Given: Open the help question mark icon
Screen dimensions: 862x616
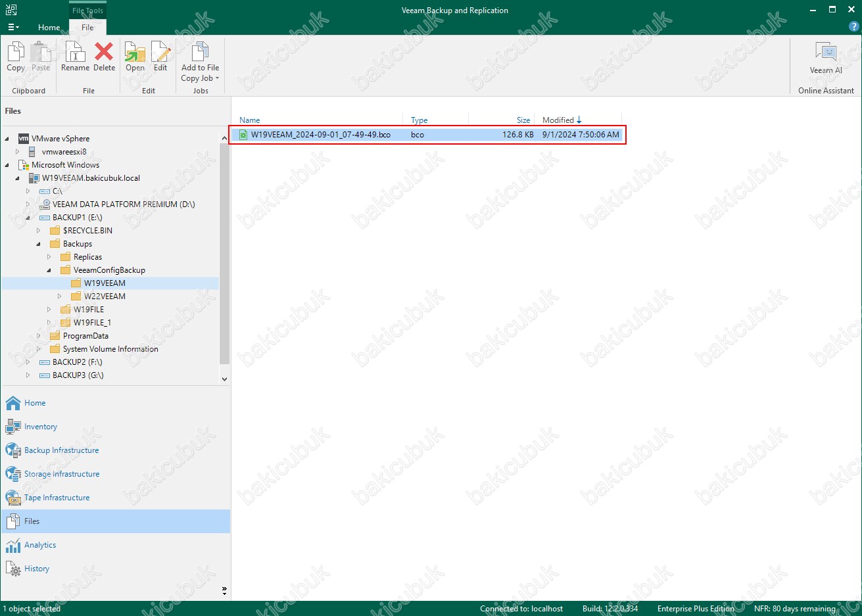Looking at the screenshot, I should 853,27.
